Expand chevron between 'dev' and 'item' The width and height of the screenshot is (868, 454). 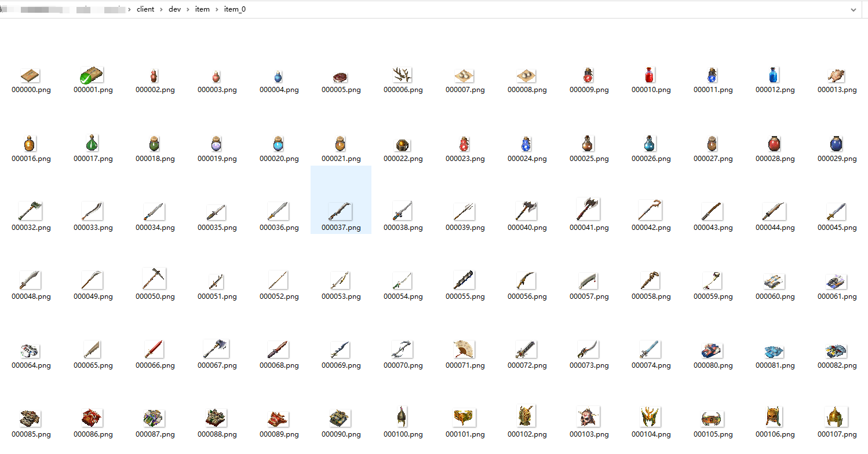point(188,10)
